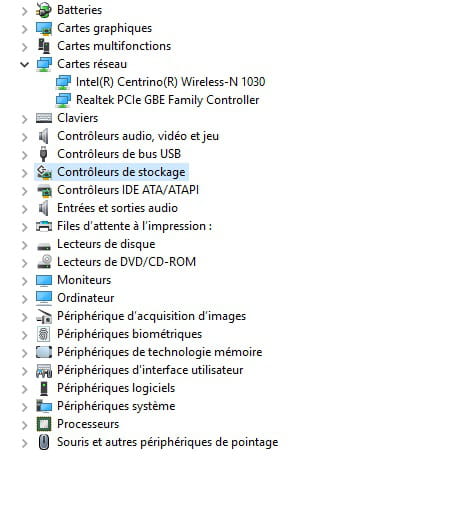Expand the Contrôleurs de stockage node

[24, 173]
